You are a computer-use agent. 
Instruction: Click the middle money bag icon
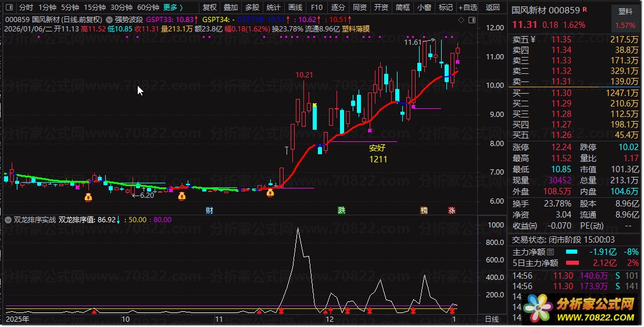pyautogui.click(x=181, y=197)
